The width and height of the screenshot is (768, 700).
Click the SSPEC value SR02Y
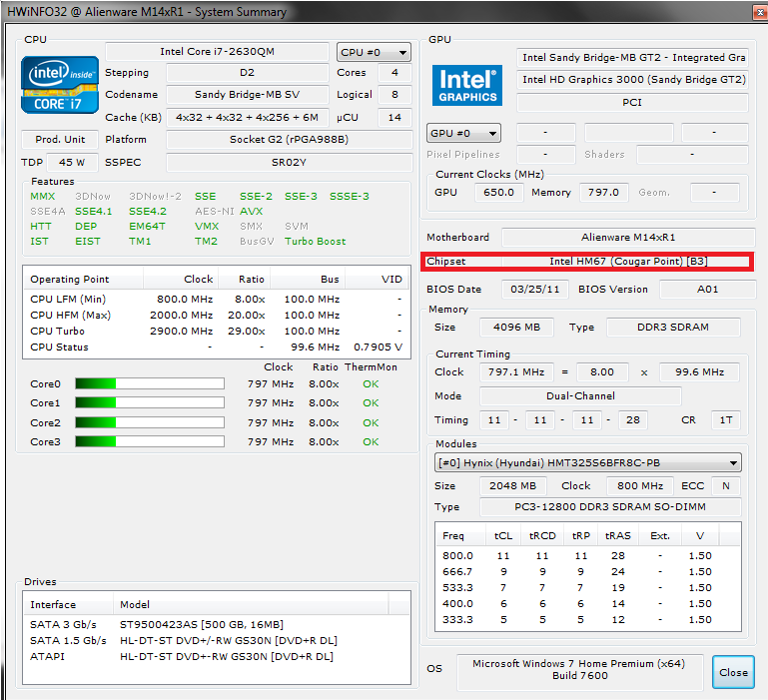click(x=289, y=163)
